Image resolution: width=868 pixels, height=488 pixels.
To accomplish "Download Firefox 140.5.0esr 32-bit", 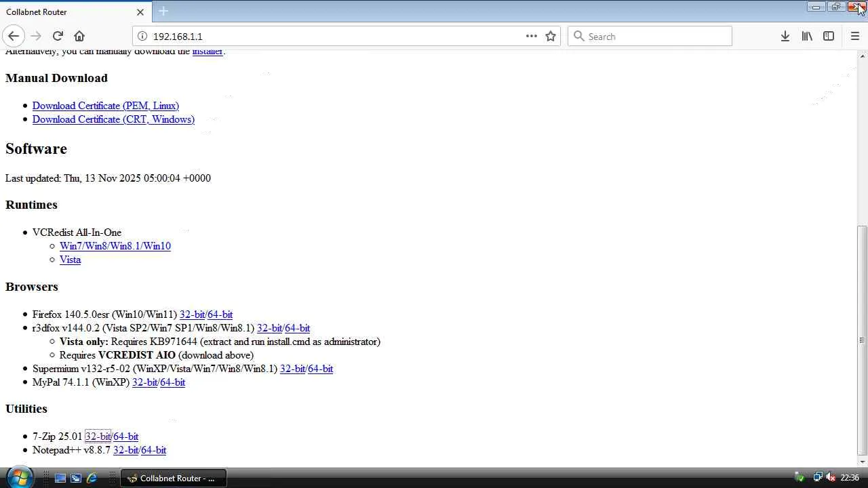I will pos(192,314).
